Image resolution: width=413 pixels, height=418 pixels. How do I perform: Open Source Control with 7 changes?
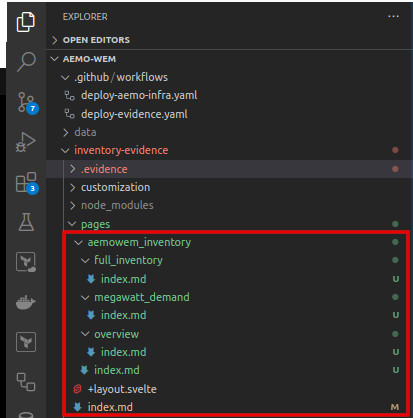tap(27, 103)
